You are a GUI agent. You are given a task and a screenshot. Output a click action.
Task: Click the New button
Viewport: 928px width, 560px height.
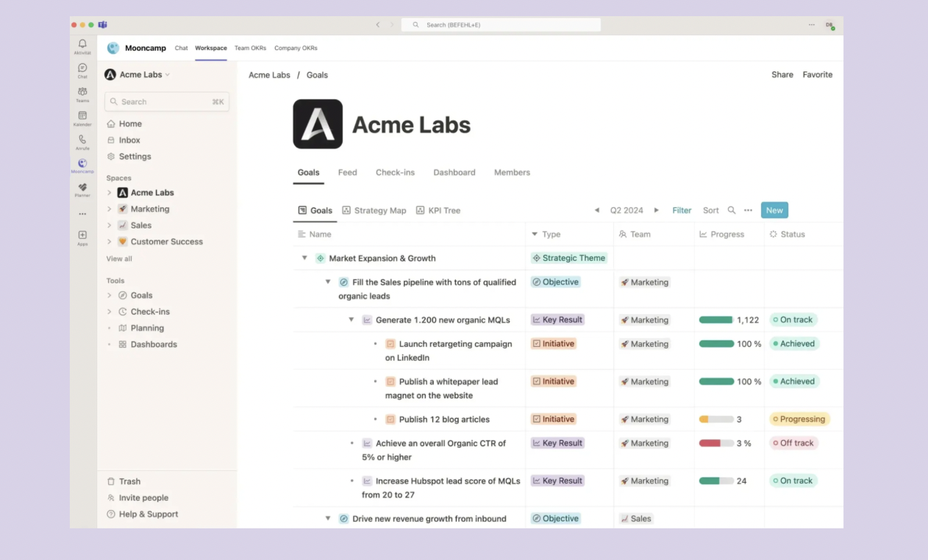pos(774,210)
